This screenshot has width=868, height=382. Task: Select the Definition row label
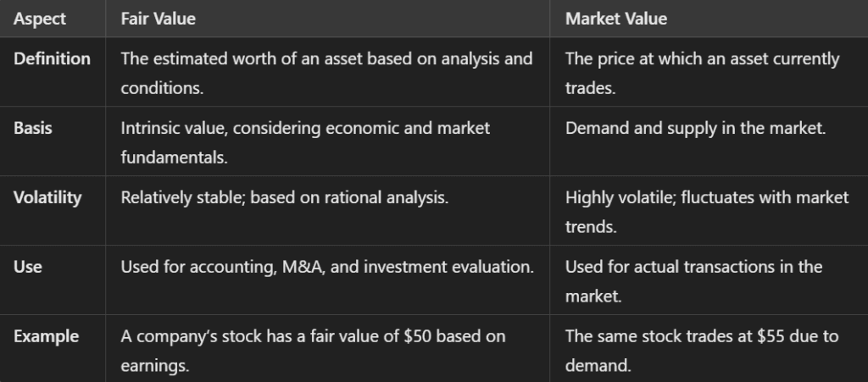pyautogui.click(x=52, y=58)
